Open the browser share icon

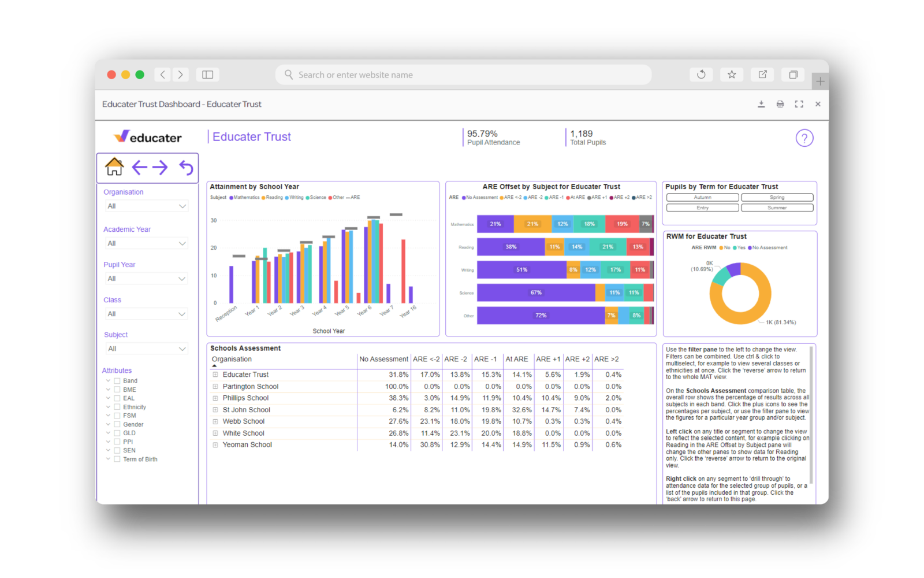point(763,75)
